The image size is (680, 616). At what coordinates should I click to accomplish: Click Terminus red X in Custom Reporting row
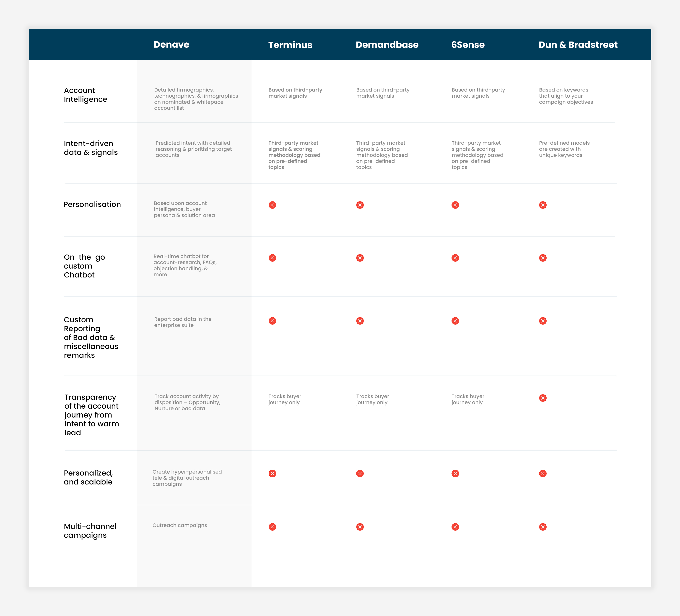click(x=272, y=321)
